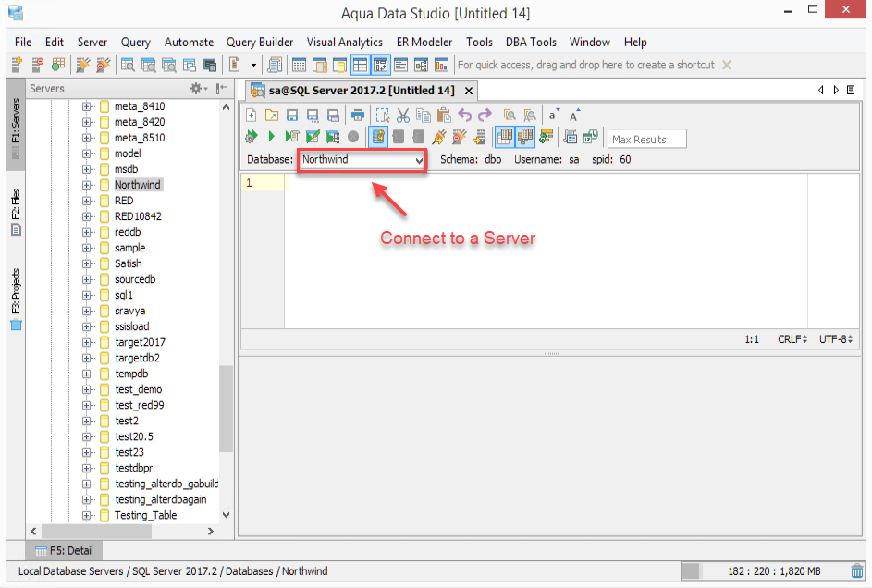
Task: Open the Query Builder menu
Action: click(260, 43)
